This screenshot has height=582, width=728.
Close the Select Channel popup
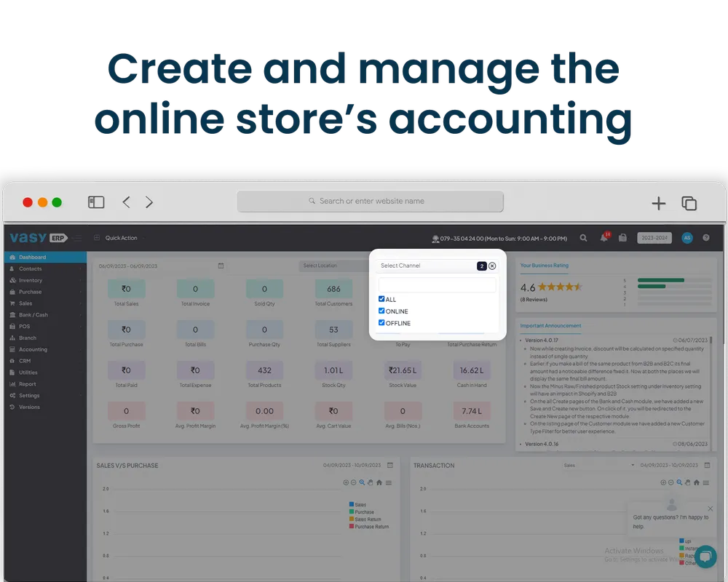click(493, 265)
